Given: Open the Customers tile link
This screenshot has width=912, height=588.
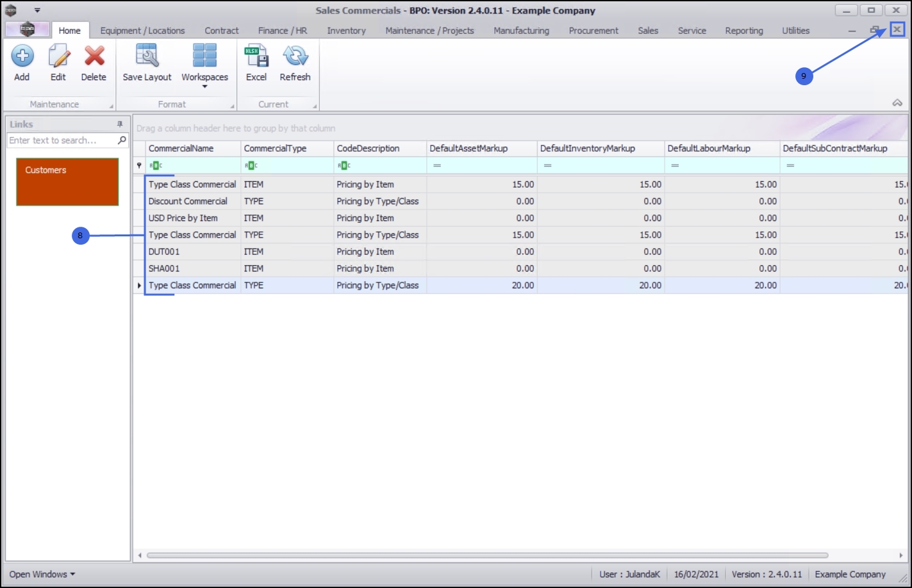Looking at the screenshot, I should click(67, 182).
